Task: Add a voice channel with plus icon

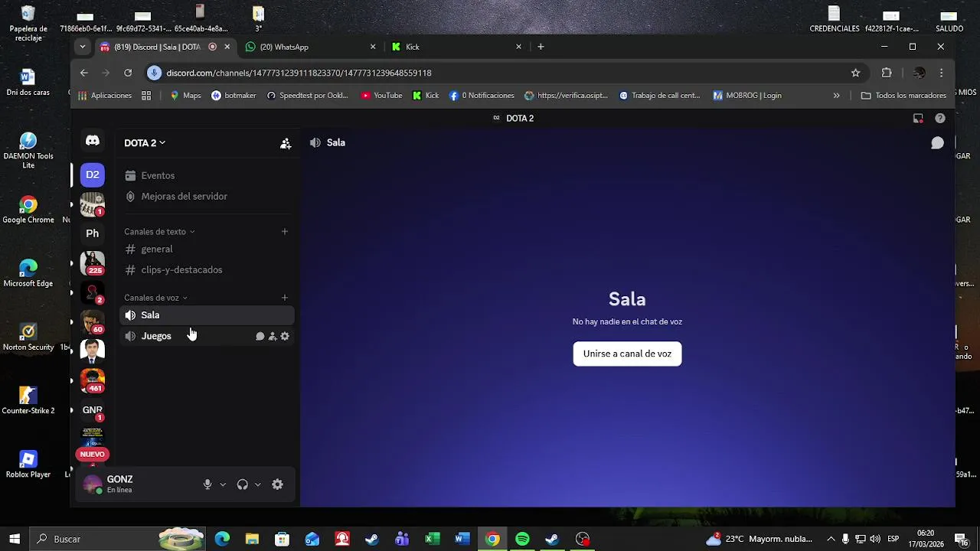Action: (x=285, y=298)
